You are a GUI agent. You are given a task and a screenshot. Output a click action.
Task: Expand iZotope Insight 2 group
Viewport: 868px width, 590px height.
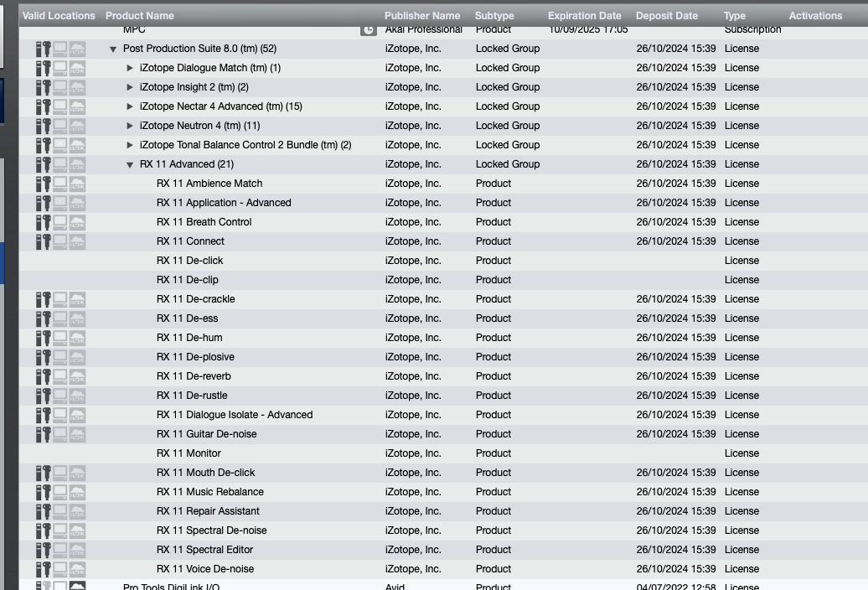coord(130,87)
